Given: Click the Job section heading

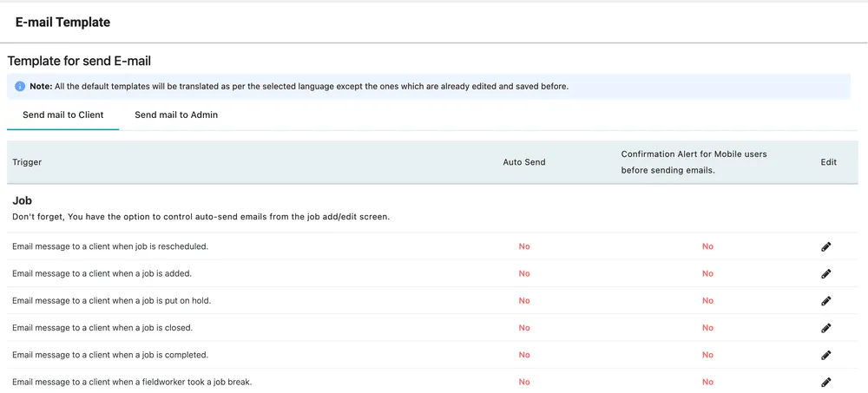Looking at the screenshot, I should click(x=23, y=201).
